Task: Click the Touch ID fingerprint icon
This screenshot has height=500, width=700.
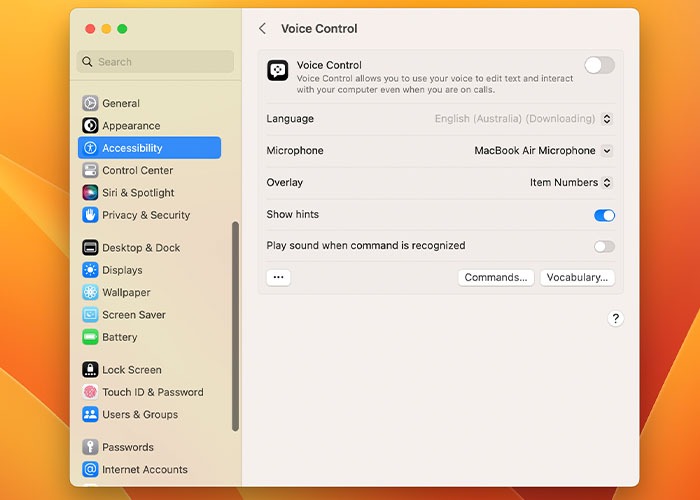Action: click(90, 392)
